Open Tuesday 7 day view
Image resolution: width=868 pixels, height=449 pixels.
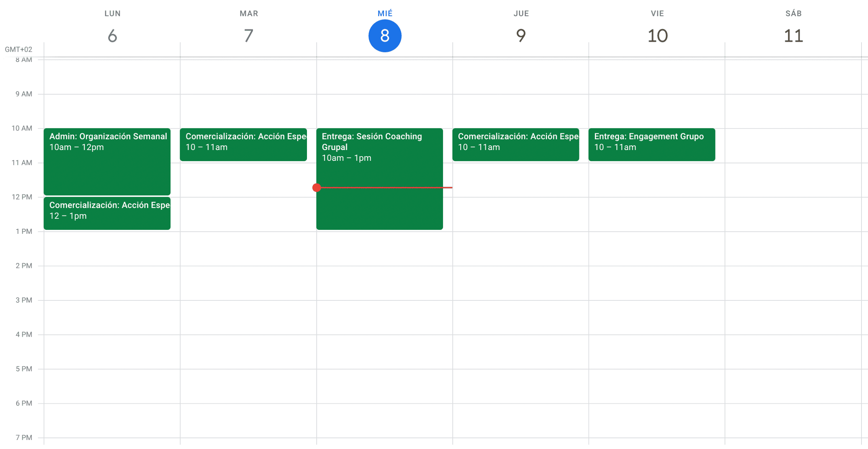point(248,36)
